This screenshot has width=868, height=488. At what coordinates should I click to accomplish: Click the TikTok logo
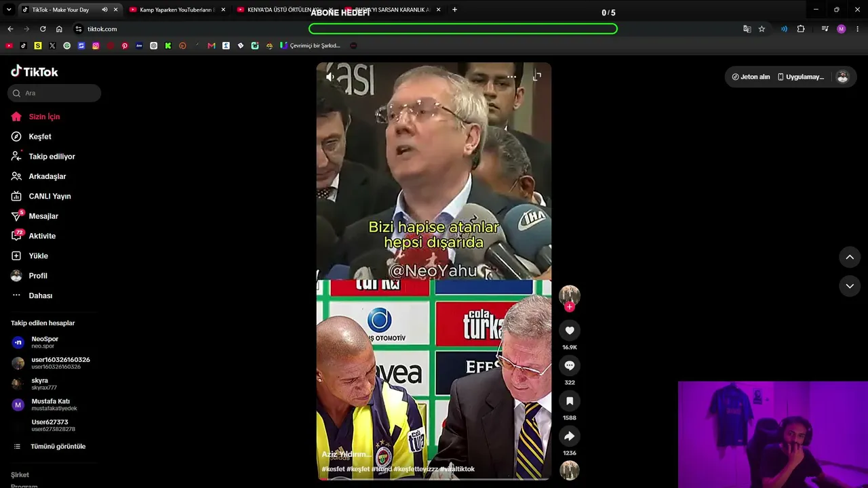(35, 71)
